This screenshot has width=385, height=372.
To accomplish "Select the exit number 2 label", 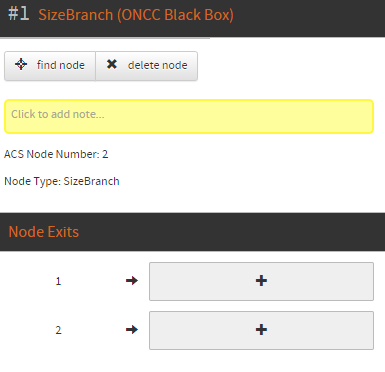I will [x=58, y=330].
